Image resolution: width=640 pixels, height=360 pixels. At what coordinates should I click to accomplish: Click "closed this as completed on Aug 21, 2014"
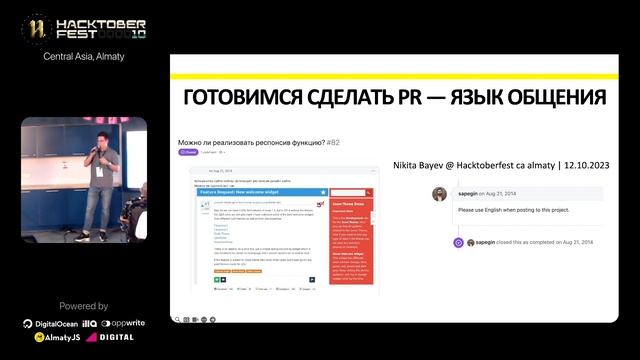[544, 242]
